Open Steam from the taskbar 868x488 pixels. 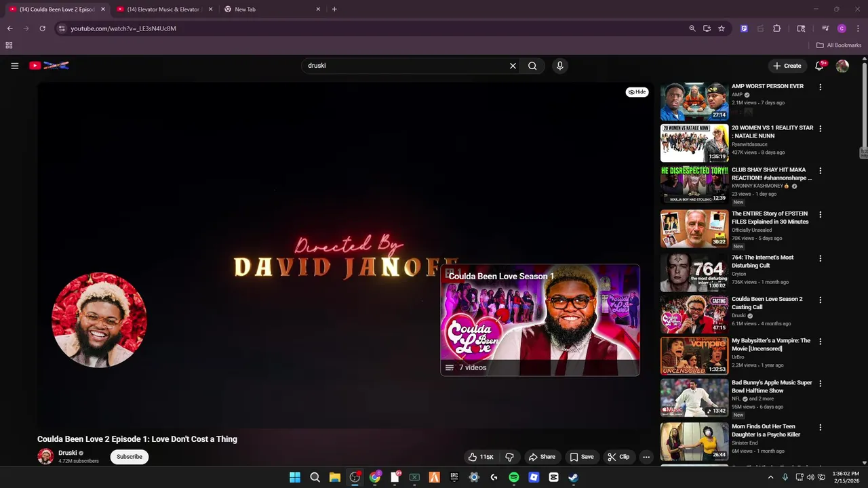tap(573, 477)
